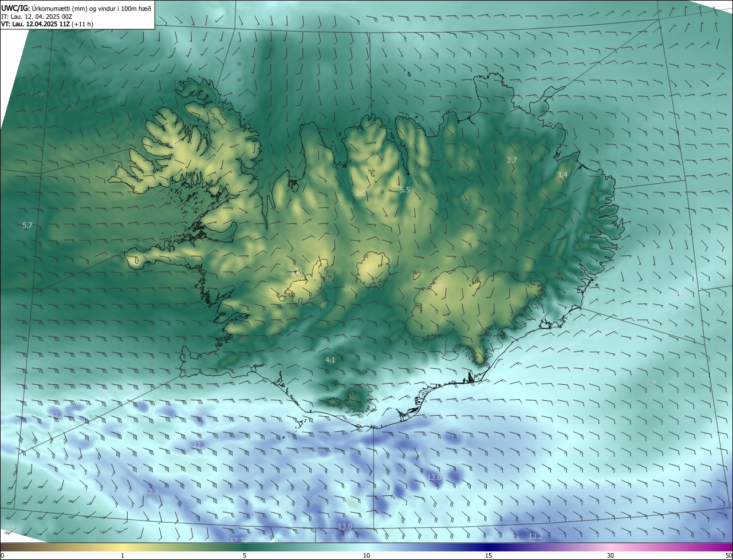Click the valid time line 'VT: Lau. 12.04.2025 11Z (+11 h)'

pos(47,24)
